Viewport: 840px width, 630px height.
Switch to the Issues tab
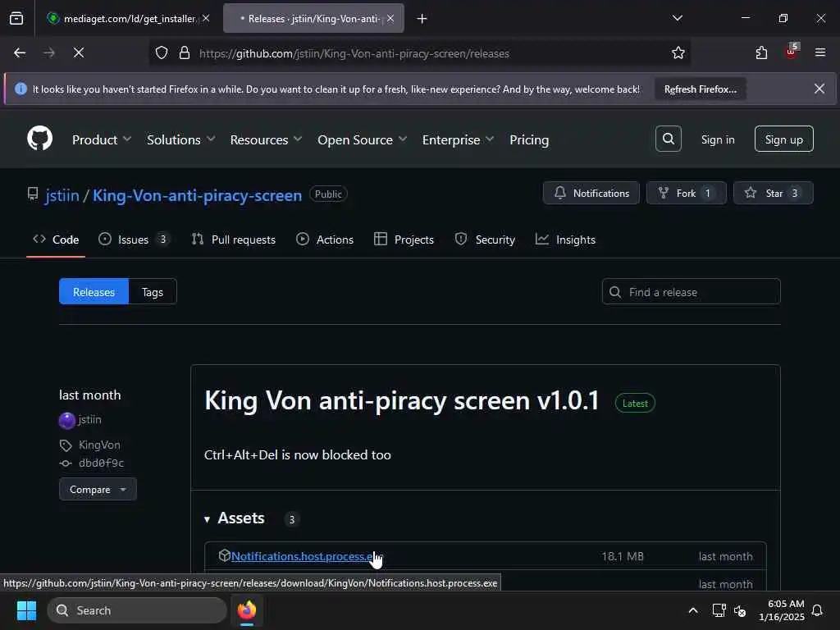[x=134, y=240]
